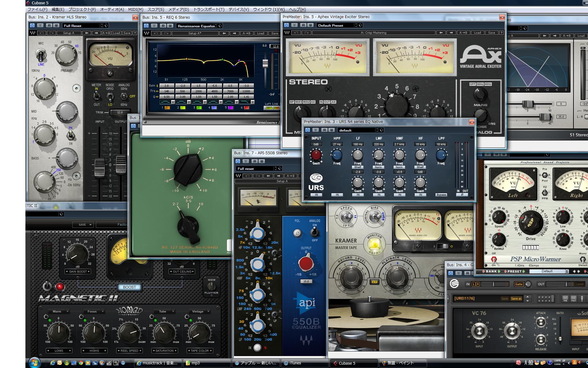Toggle URS N4 EQ power/bypass button
This screenshot has width=588, height=368.
point(307,130)
